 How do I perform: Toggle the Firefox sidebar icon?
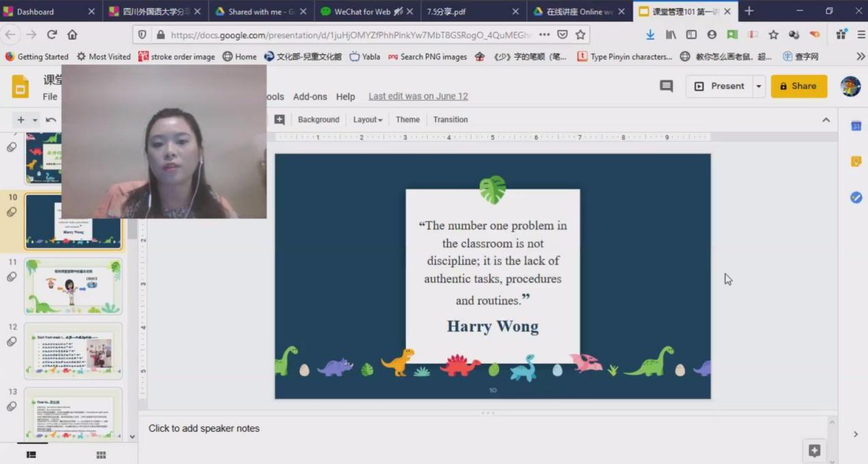[691, 35]
